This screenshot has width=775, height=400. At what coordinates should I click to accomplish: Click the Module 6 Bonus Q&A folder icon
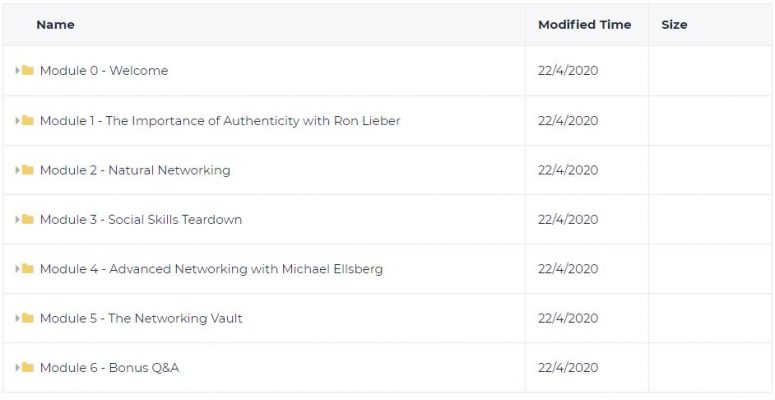point(28,368)
